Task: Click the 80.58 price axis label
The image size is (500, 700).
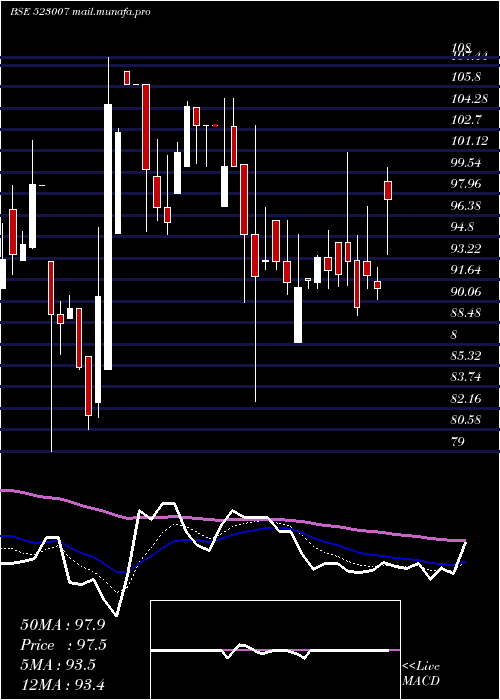Action: coord(466,420)
